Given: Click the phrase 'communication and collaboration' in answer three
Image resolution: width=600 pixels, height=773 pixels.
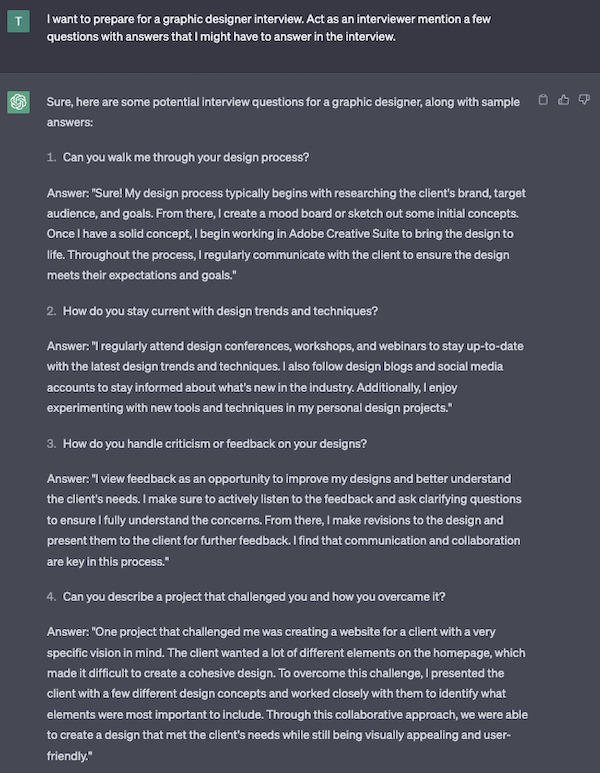Looking at the screenshot, I should click(x=432, y=541).
